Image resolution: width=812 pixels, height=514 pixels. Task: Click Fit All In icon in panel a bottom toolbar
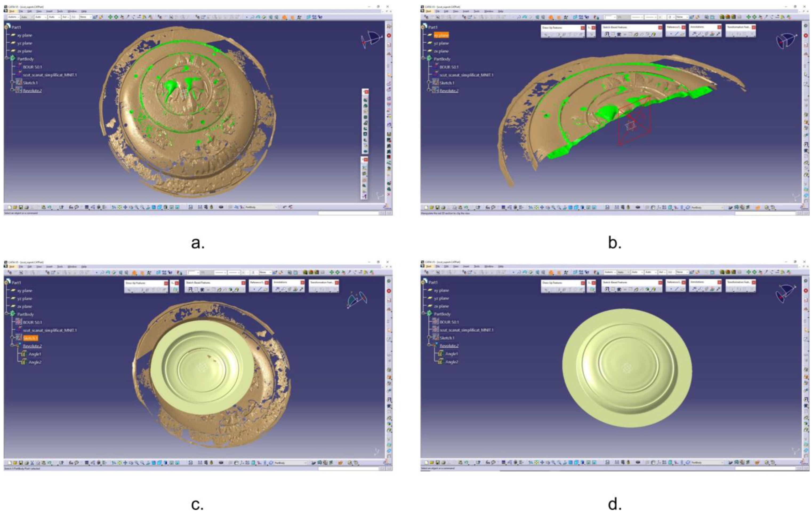[x=119, y=207]
